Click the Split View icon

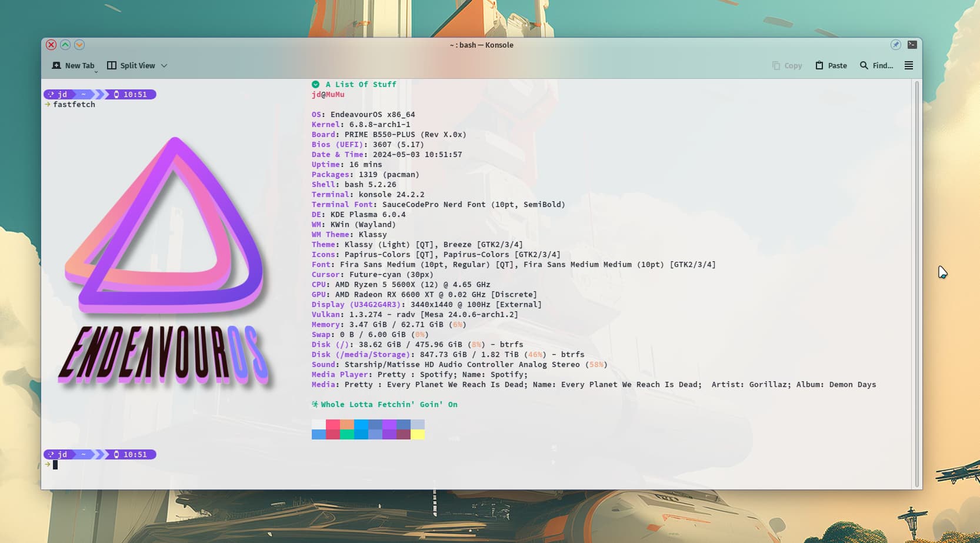click(112, 65)
